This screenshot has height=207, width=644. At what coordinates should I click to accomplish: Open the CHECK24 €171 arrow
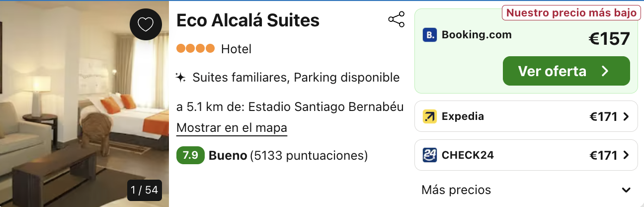pos(626,155)
